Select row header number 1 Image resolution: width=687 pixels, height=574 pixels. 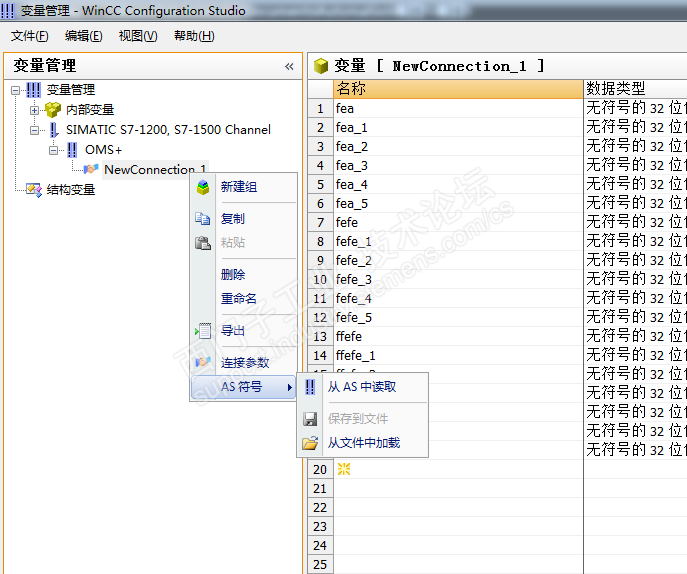pos(320,108)
